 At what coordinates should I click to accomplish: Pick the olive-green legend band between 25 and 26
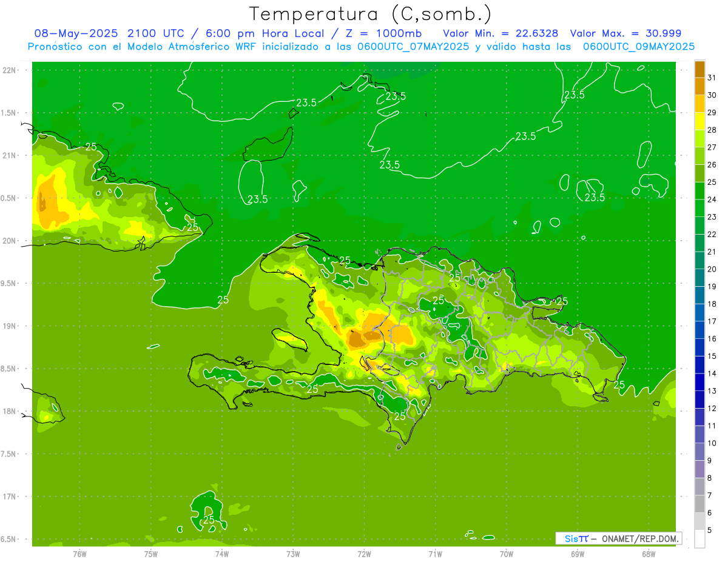[699, 173]
